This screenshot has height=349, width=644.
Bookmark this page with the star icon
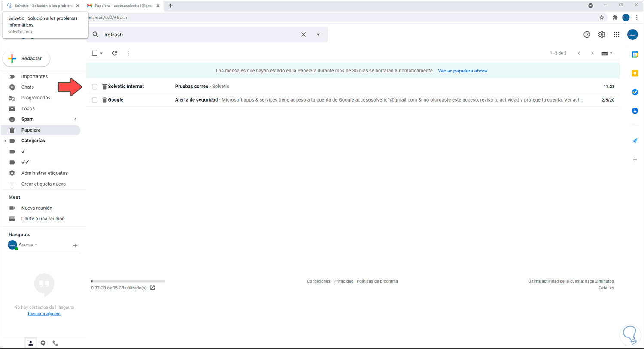tap(601, 18)
